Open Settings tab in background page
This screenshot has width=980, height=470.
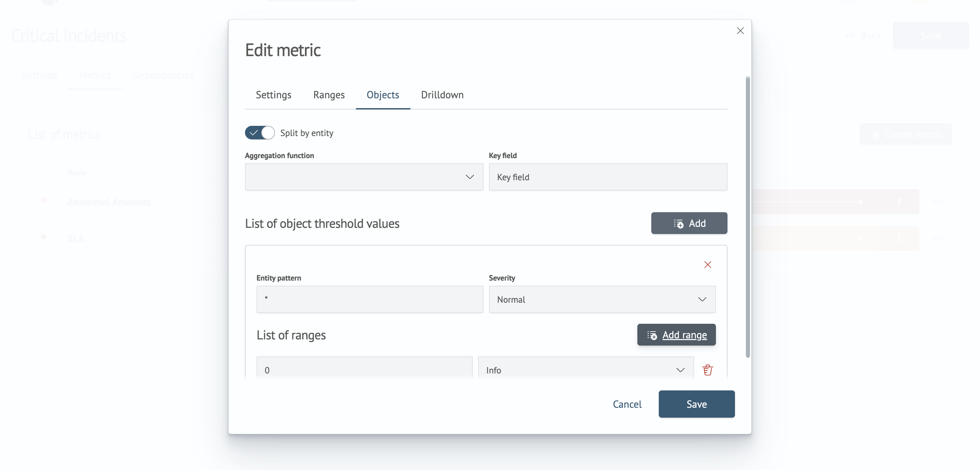tap(39, 75)
